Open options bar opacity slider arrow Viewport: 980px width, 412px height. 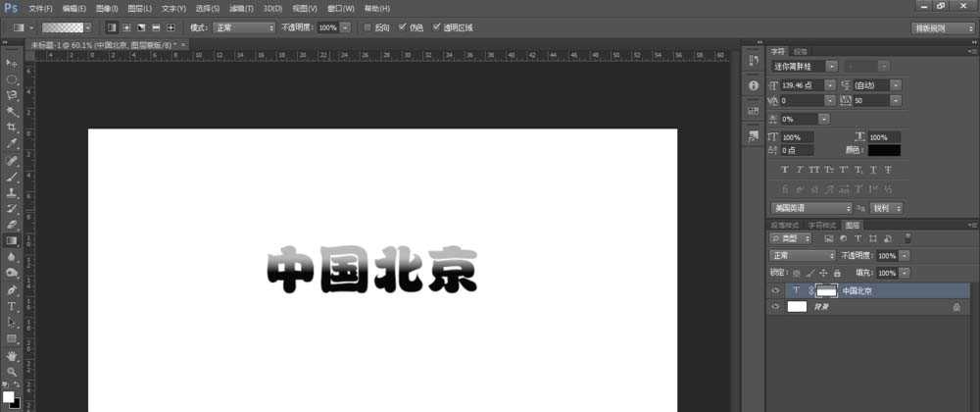346,27
